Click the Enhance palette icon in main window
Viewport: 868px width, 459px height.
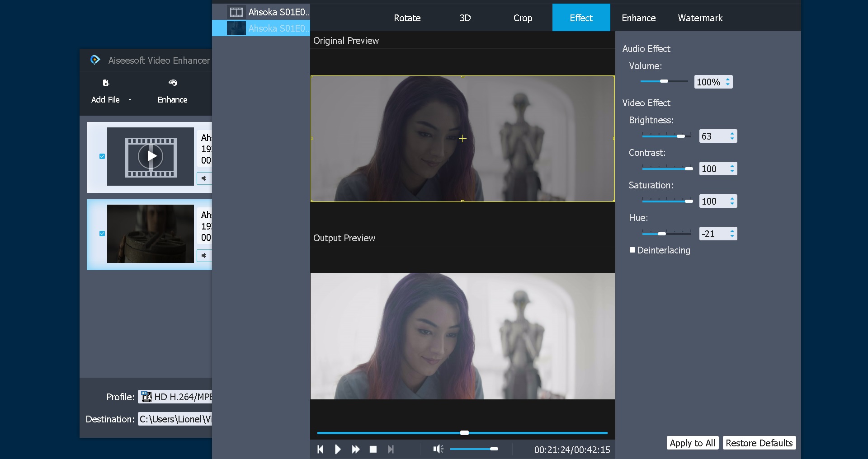173,83
